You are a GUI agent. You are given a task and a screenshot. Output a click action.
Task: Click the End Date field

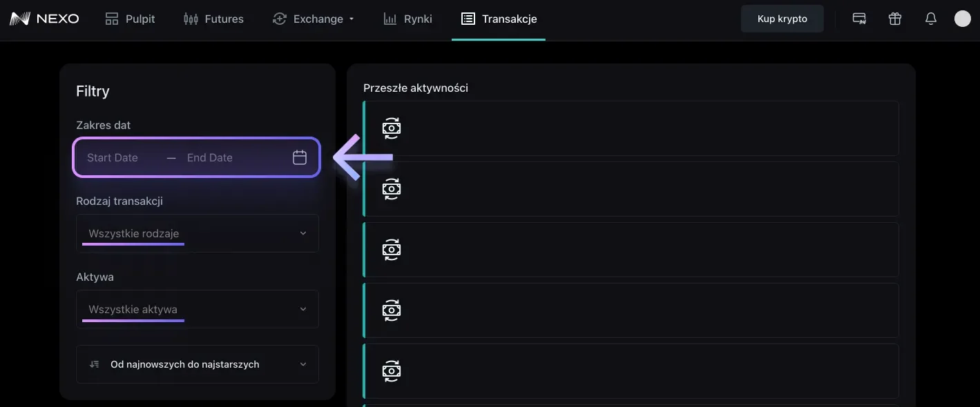tap(210, 157)
